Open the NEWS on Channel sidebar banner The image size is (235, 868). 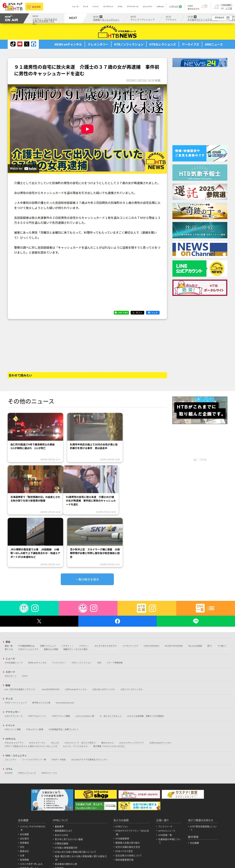[x=200, y=249]
